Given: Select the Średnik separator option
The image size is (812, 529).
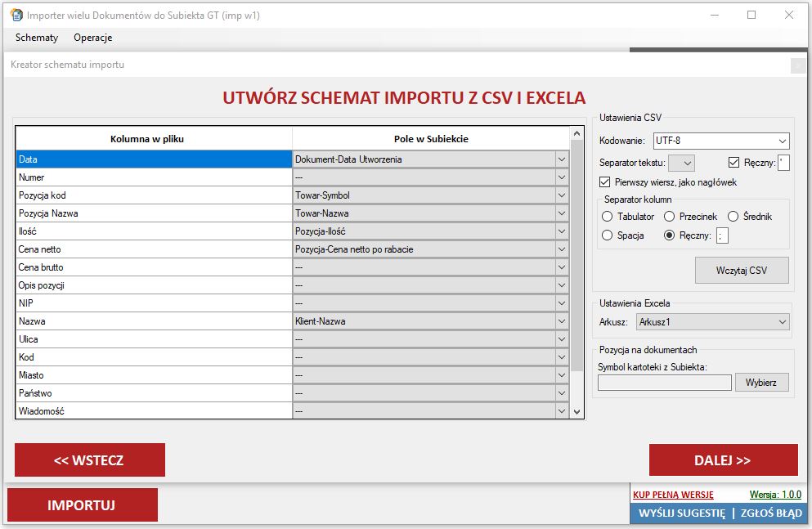Looking at the screenshot, I should (733, 217).
